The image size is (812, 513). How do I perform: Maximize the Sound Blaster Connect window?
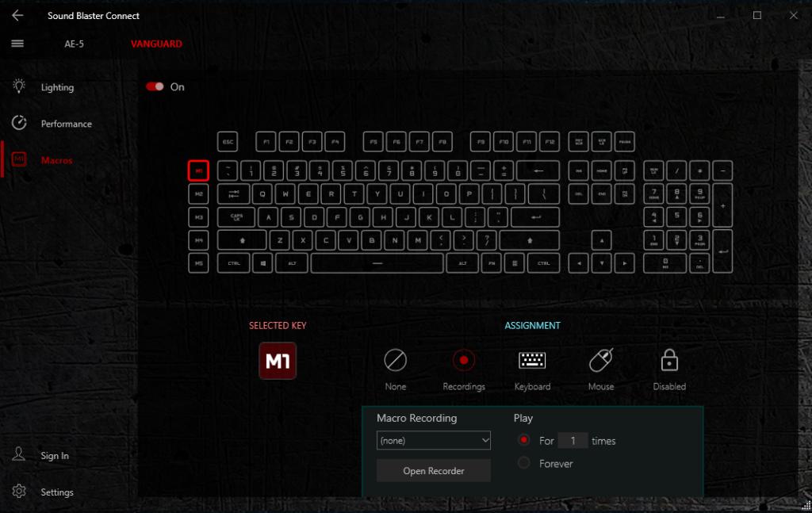[757, 16]
